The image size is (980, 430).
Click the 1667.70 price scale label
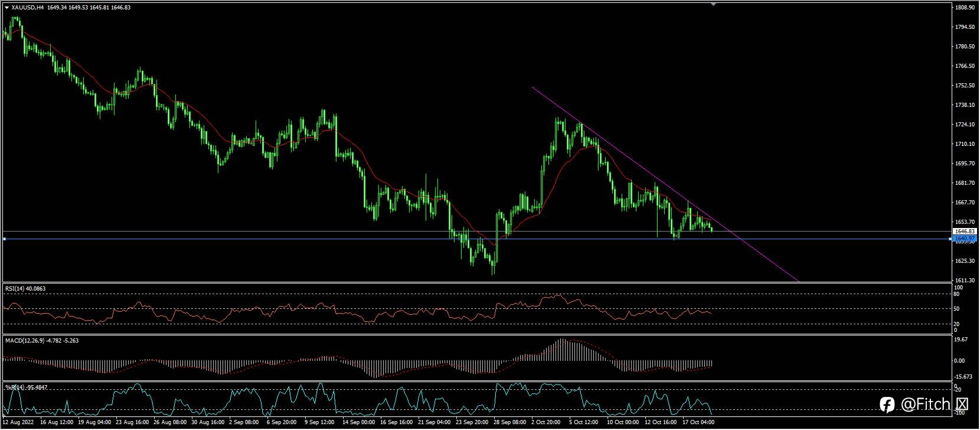963,203
